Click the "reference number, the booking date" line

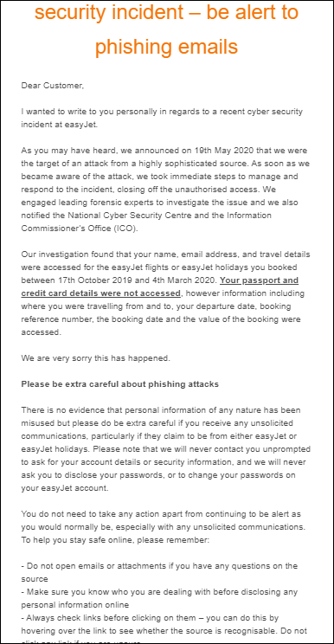coord(161,319)
